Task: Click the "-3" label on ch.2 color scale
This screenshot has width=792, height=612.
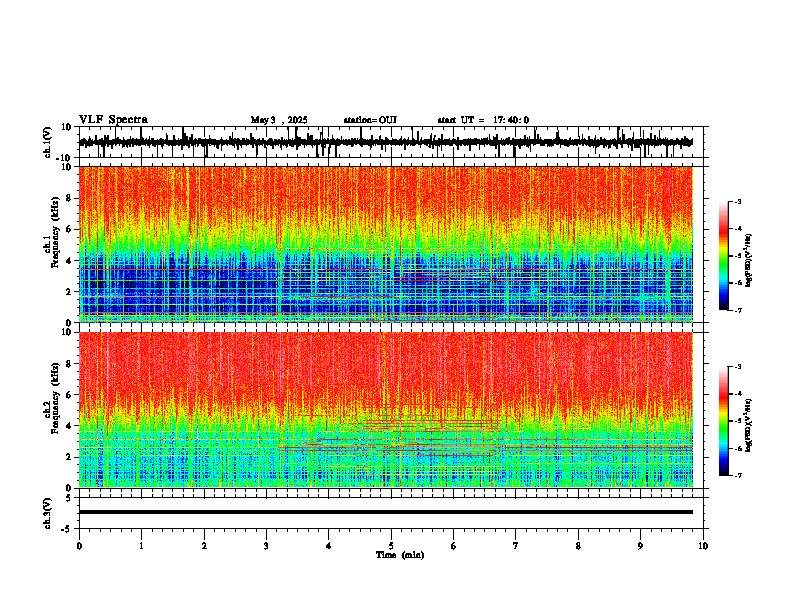Action: pos(738,367)
